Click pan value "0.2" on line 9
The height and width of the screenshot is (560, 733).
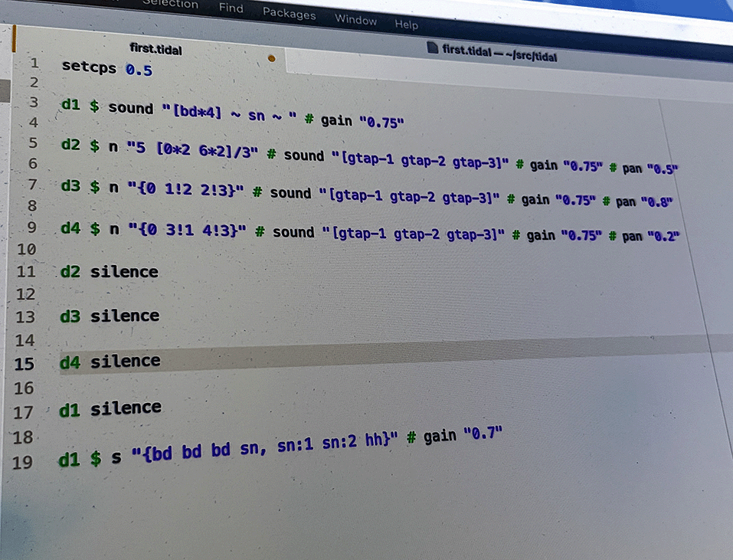tap(664, 236)
